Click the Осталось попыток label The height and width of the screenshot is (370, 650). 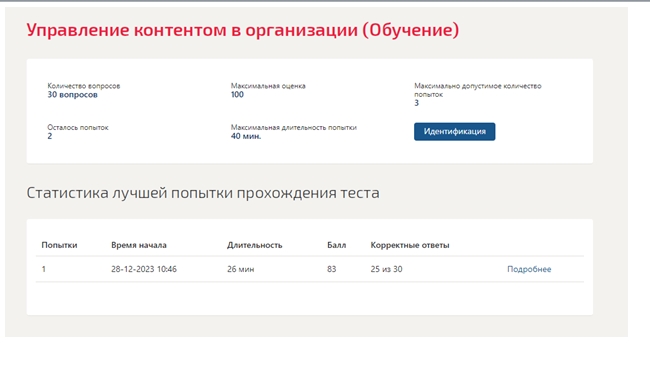point(78,127)
